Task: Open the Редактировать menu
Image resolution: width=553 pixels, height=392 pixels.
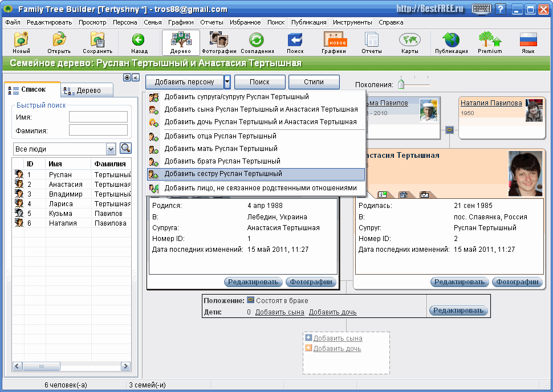Action: tap(50, 22)
